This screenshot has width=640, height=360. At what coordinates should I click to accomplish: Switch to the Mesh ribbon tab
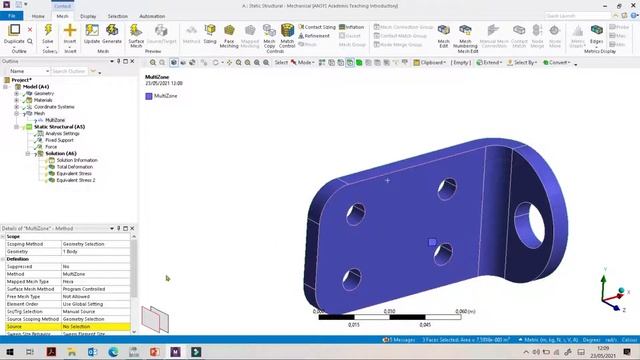[x=62, y=16]
